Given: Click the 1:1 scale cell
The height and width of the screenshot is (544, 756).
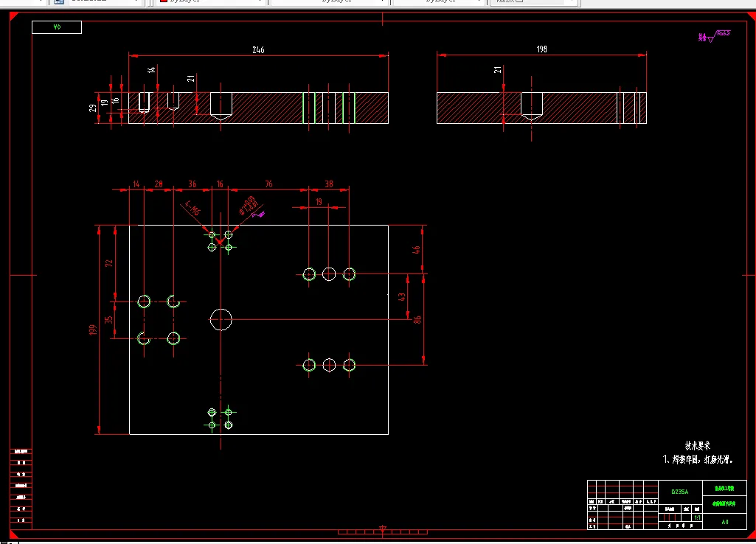Looking at the screenshot, I should (697, 517).
